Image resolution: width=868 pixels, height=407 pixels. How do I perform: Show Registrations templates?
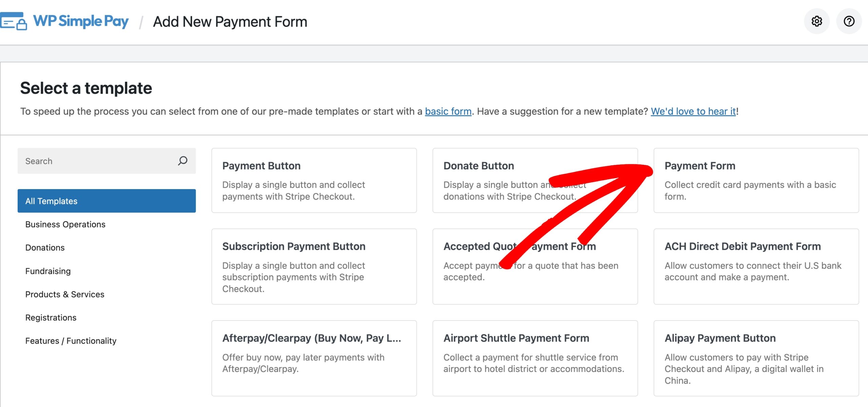pos(51,317)
